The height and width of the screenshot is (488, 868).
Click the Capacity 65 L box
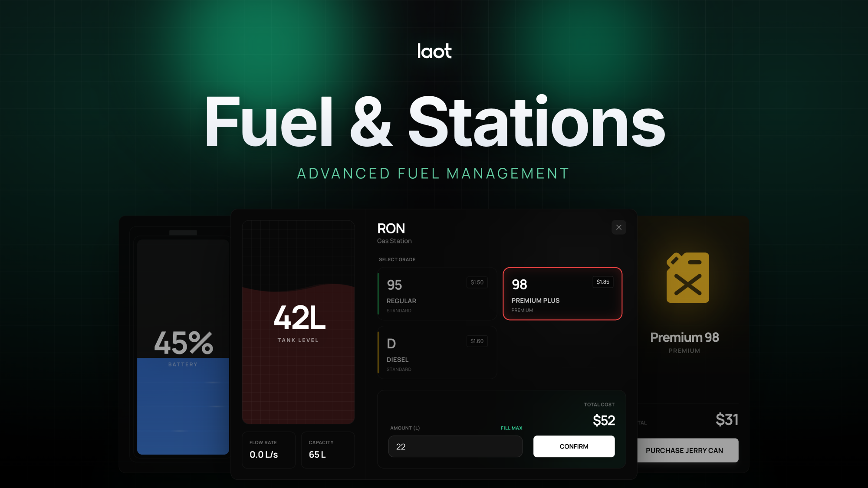tap(328, 449)
